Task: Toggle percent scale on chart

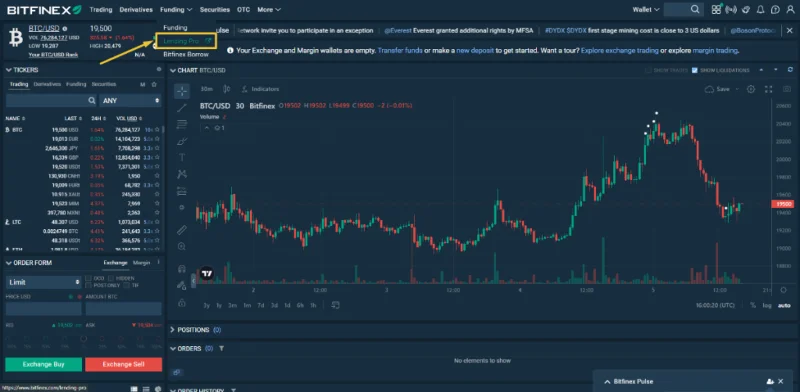Action: pyautogui.click(x=753, y=305)
